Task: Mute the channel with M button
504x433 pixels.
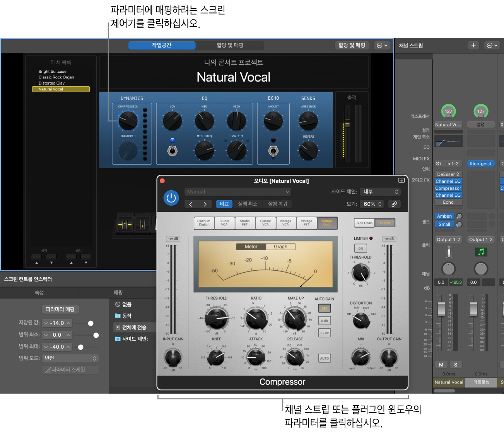Action: point(441,365)
